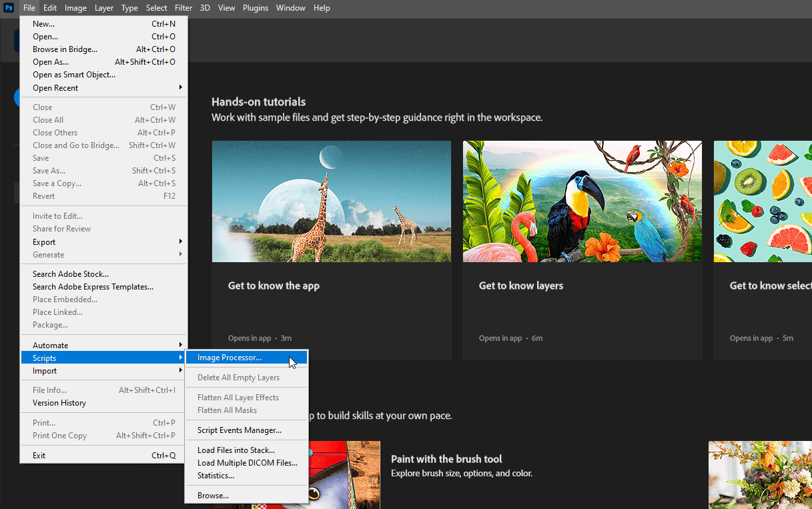Open the Help menu
The image size is (812, 509).
(x=322, y=8)
